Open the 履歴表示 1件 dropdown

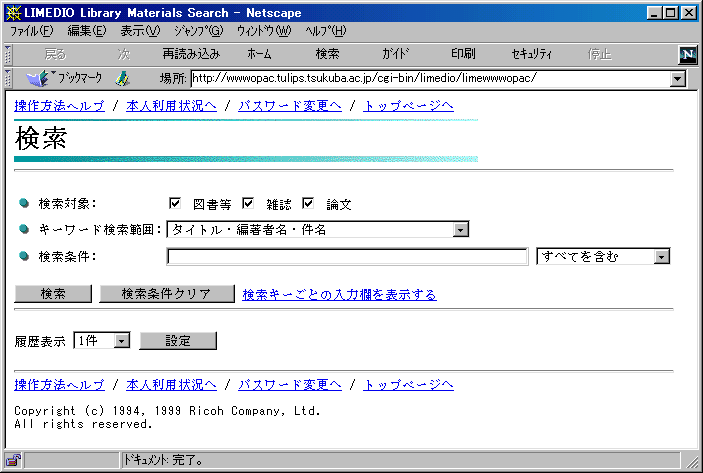[x=102, y=341]
